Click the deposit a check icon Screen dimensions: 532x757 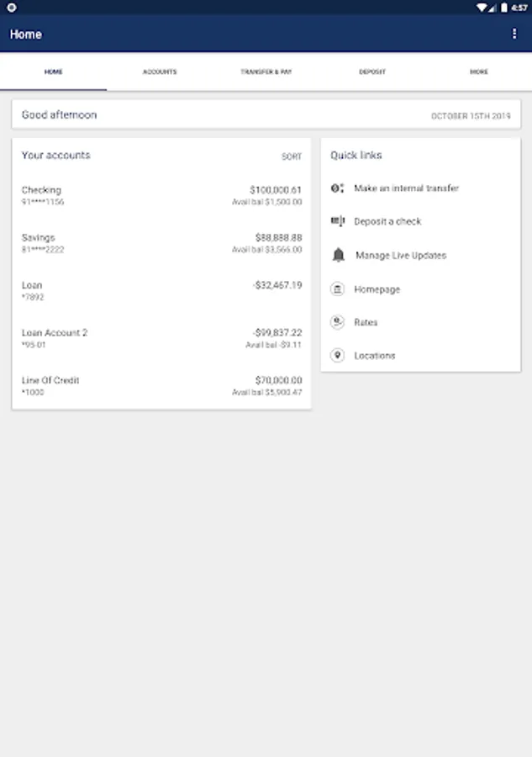point(338,221)
